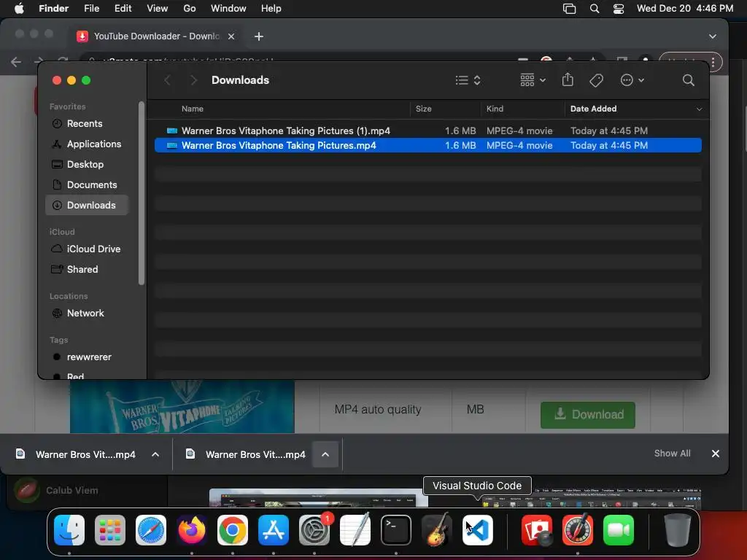The height and width of the screenshot is (560, 747).
Task: Click the Tags icon in Finder toolbar
Action: click(596, 80)
